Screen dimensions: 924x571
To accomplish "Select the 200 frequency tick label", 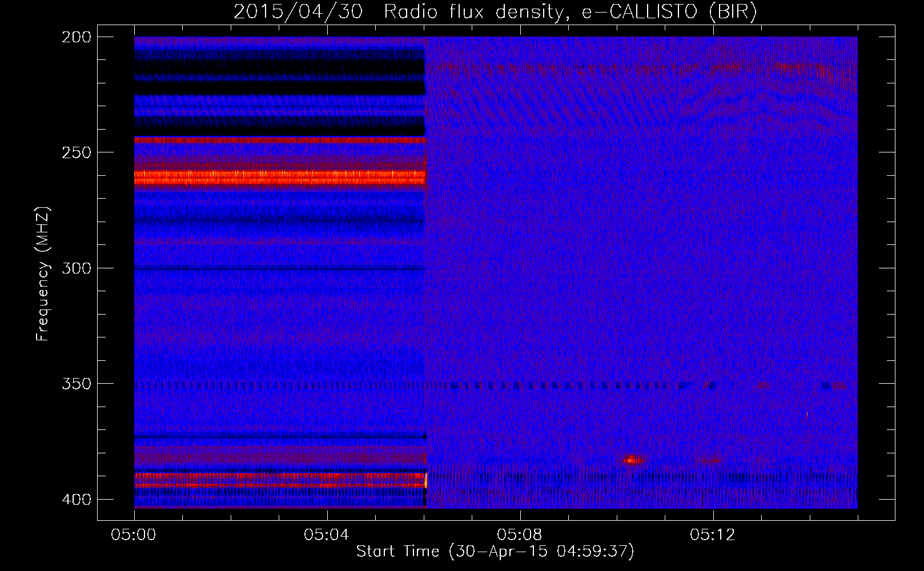I will (77, 37).
